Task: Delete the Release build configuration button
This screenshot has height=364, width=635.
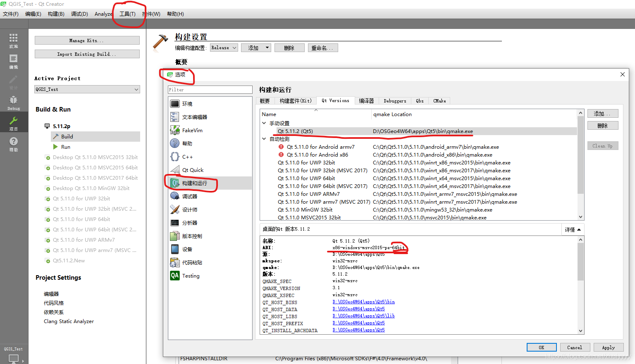Action: [289, 48]
